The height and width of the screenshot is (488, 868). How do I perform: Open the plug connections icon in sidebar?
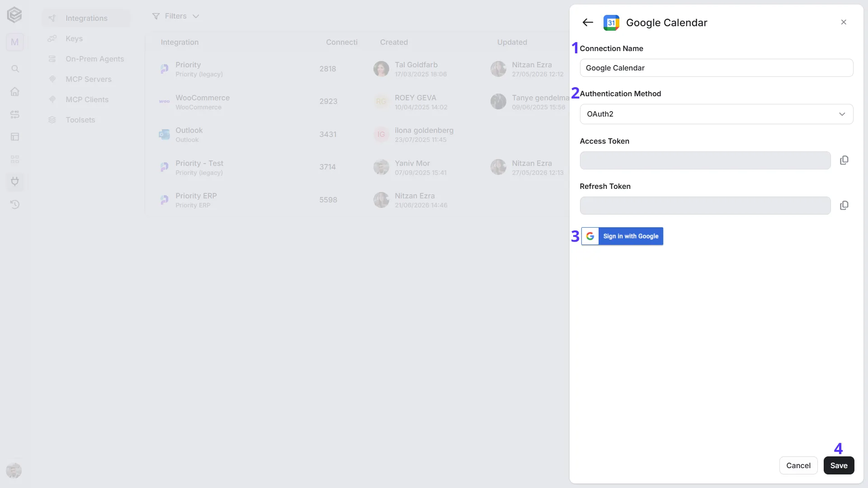point(15,182)
